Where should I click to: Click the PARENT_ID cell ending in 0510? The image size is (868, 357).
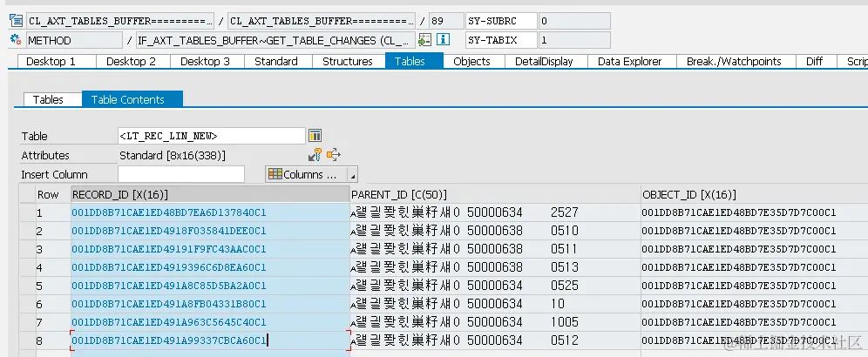(x=496, y=231)
